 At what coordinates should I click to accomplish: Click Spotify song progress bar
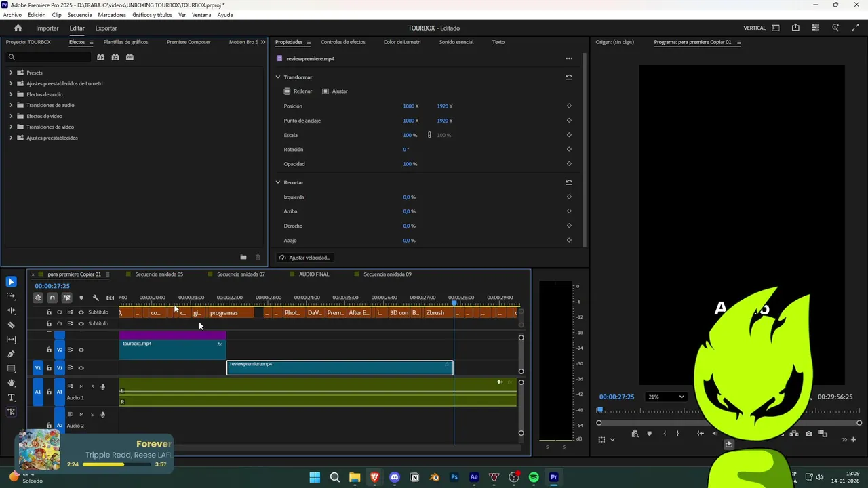tap(117, 465)
